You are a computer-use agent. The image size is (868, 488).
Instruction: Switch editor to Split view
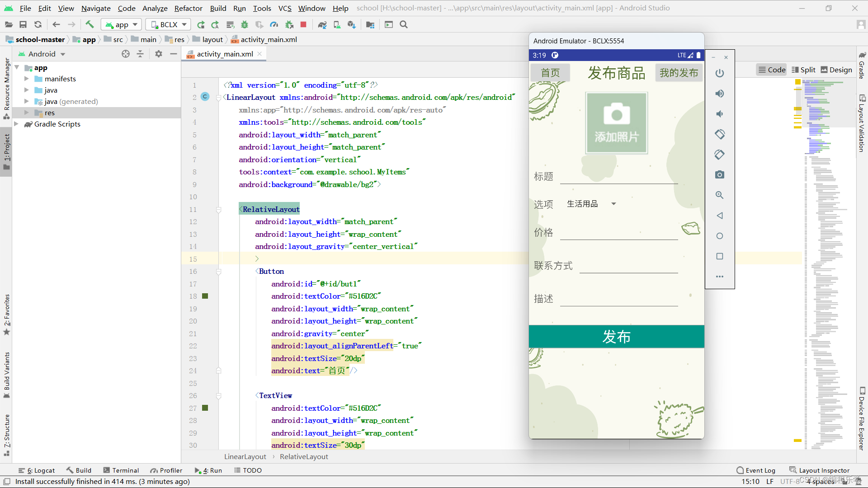803,70
